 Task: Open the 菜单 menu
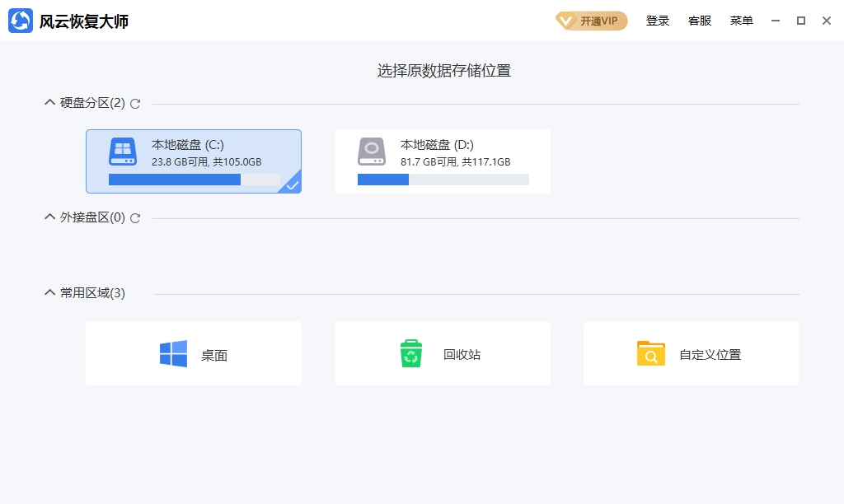(x=741, y=21)
